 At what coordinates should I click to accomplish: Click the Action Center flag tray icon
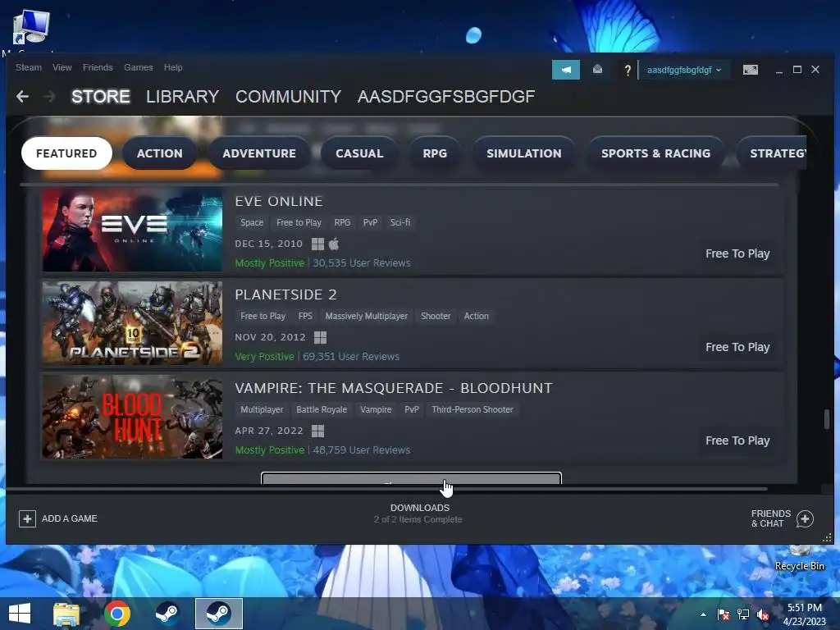coord(724,614)
